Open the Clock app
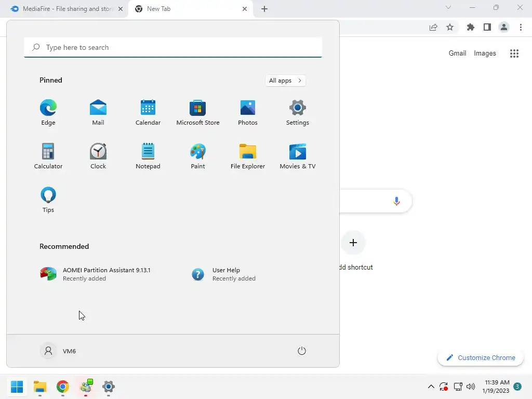Image resolution: width=532 pixels, height=399 pixels. [x=98, y=156]
